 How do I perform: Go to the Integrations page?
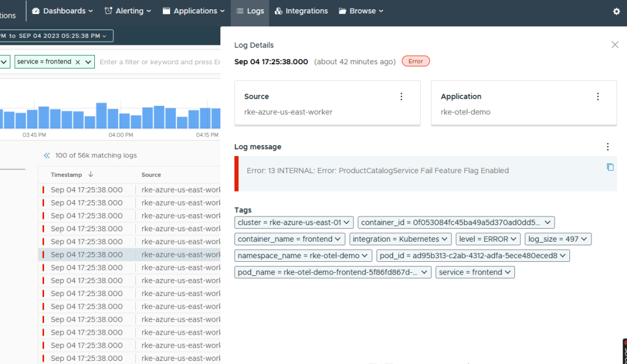[x=301, y=11]
